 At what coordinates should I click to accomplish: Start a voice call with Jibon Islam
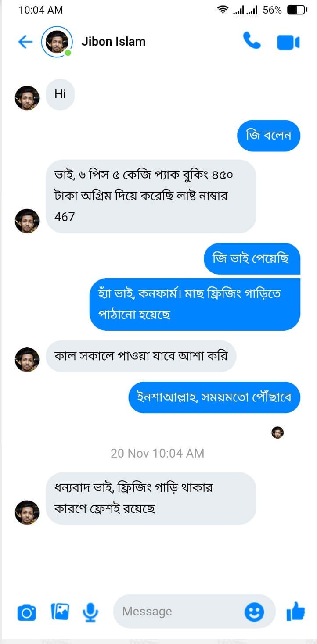[252, 42]
